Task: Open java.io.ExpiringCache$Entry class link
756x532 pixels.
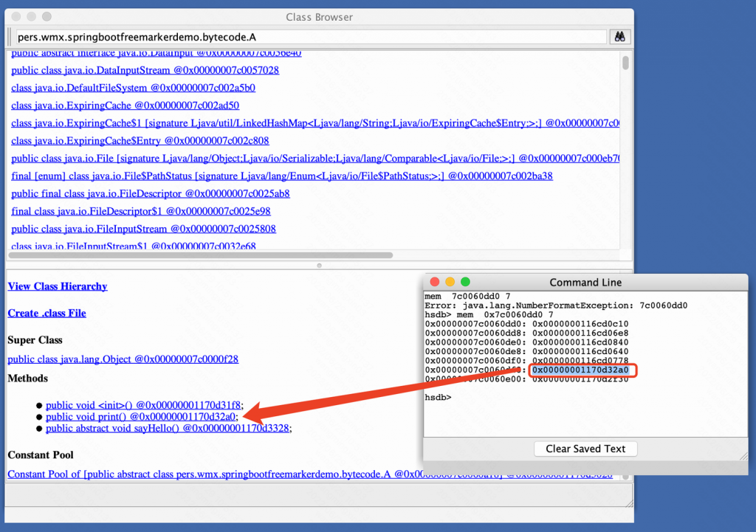Action: tap(140, 141)
